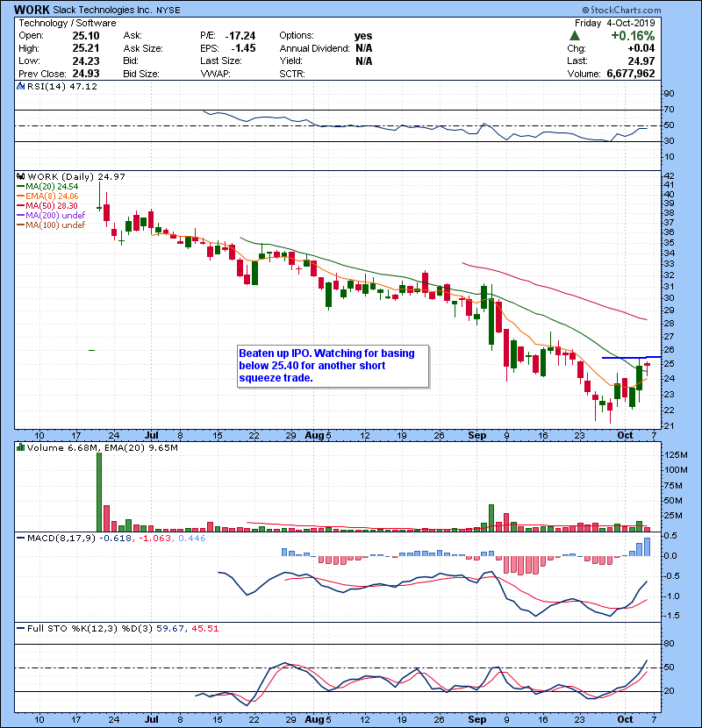Click the Prev Close value 24.93
Screen dimensions: 702x728
click(x=86, y=74)
